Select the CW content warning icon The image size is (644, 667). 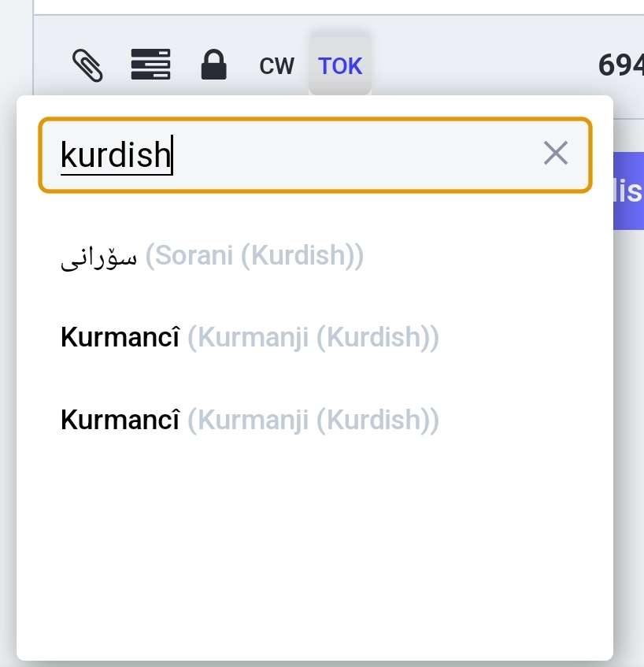pyautogui.click(x=276, y=65)
